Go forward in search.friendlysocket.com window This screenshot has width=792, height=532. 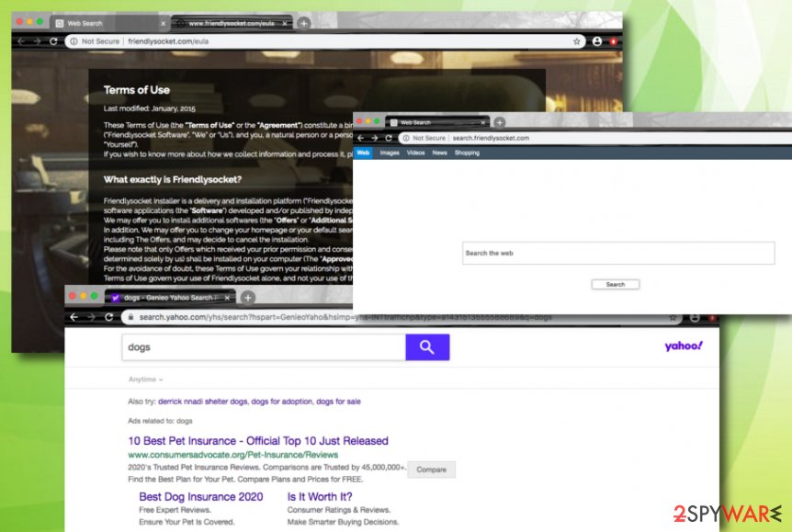pos(374,138)
